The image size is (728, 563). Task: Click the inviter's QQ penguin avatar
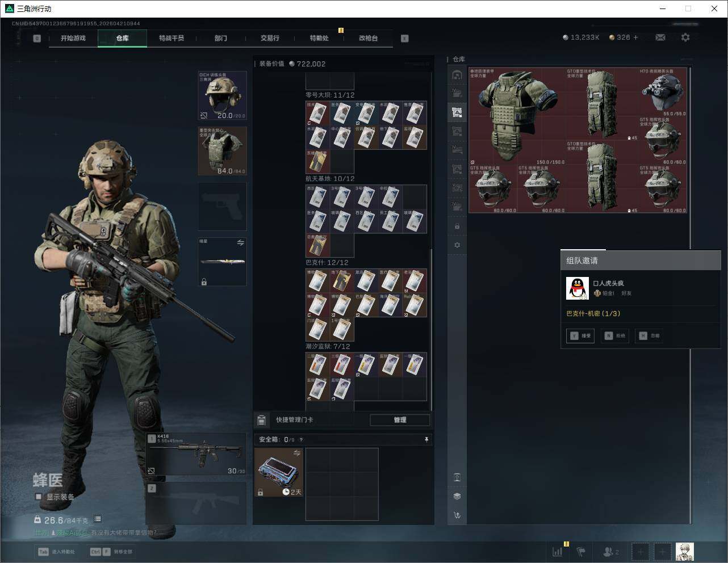pyautogui.click(x=578, y=288)
